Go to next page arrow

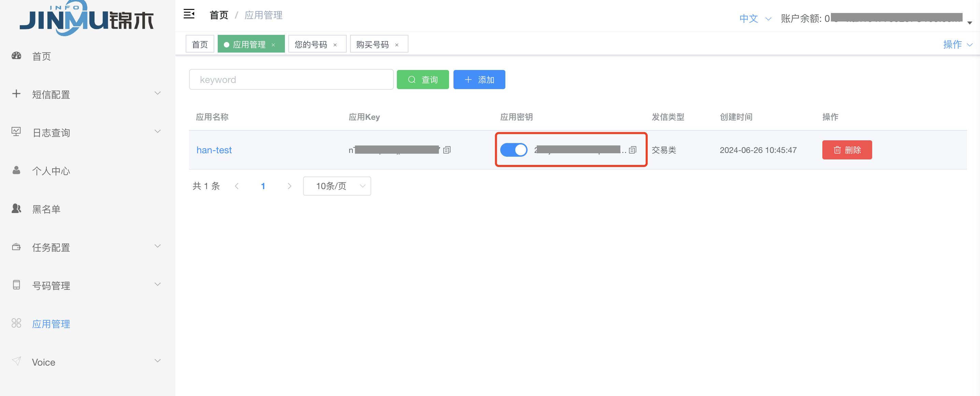pos(289,186)
